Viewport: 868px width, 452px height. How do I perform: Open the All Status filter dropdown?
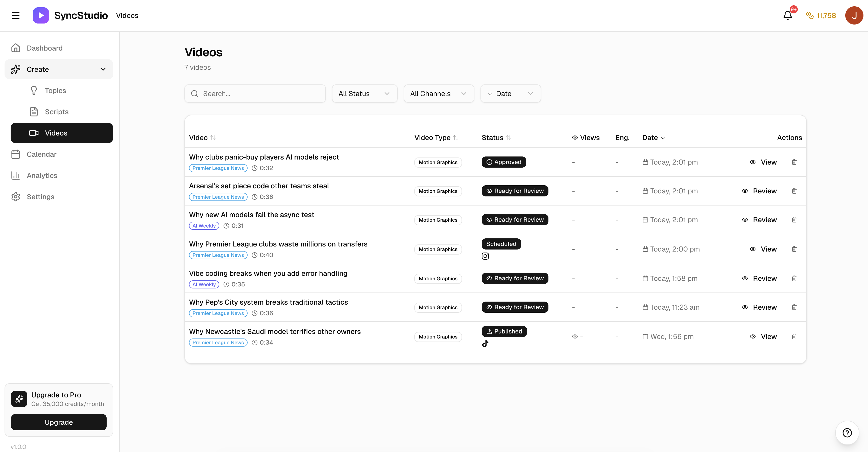pos(365,94)
